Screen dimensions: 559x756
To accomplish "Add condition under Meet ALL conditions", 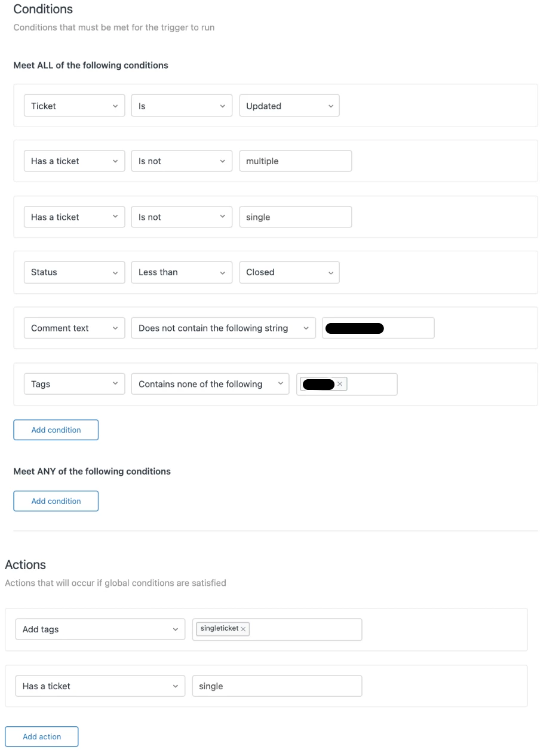I will coord(56,430).
